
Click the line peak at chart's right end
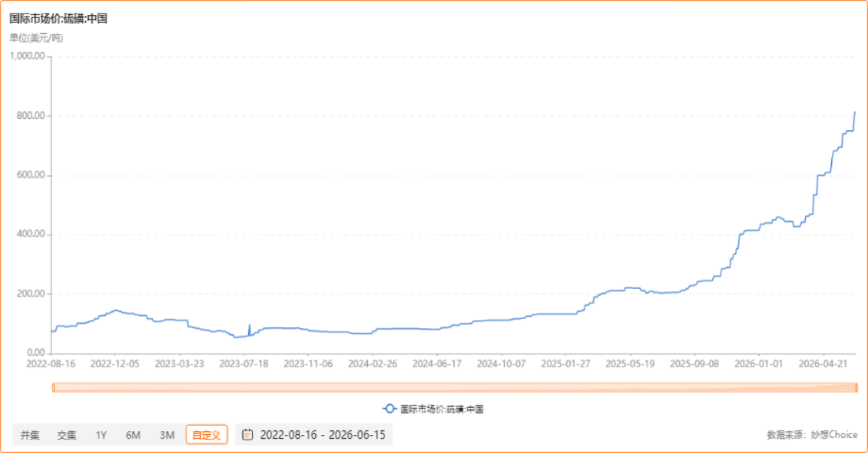854,112
